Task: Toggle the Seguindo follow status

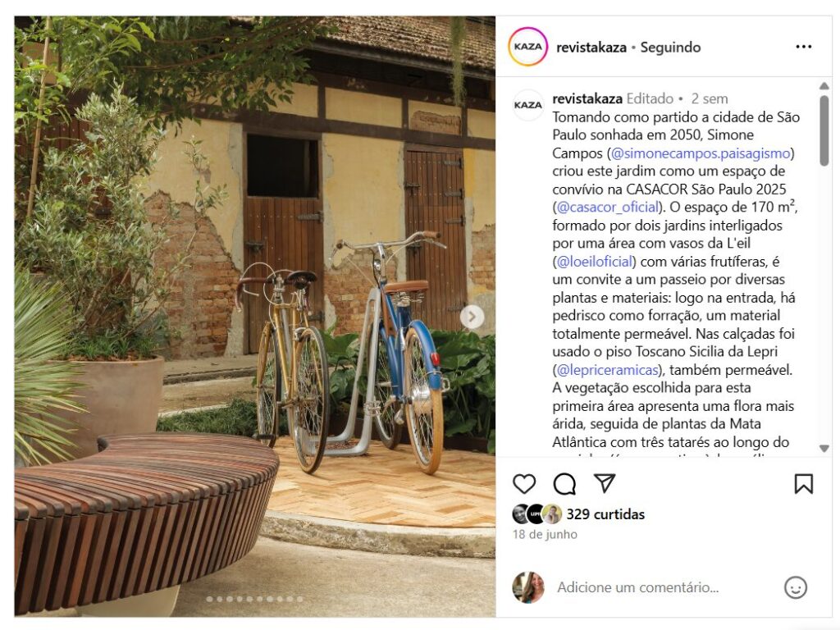Action: [x=670, y=48]
